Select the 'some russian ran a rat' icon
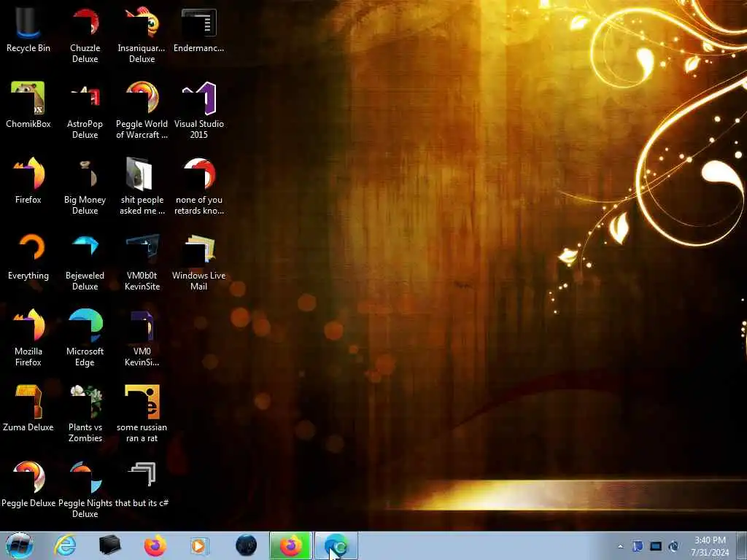This screenshot has width=747, height=560. [142, 414]
